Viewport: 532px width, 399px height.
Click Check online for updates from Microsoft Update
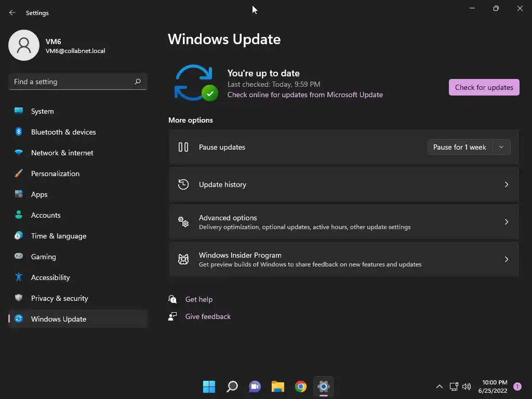[305, 95]
